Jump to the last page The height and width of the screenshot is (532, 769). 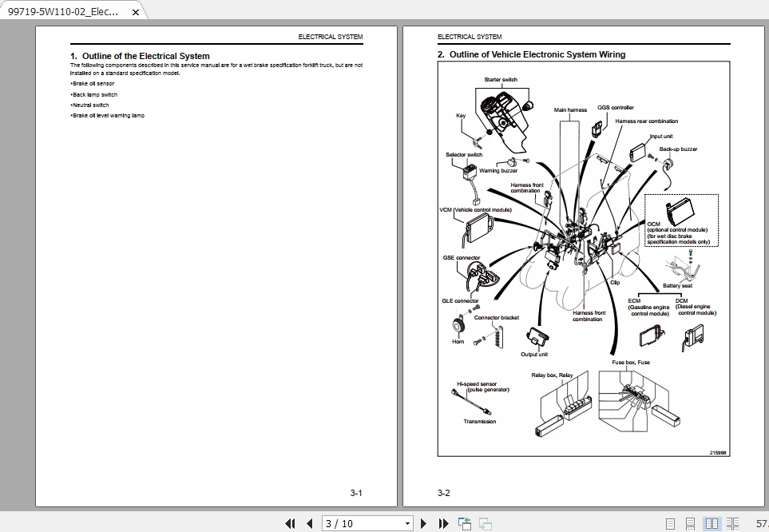click(446, 522)
